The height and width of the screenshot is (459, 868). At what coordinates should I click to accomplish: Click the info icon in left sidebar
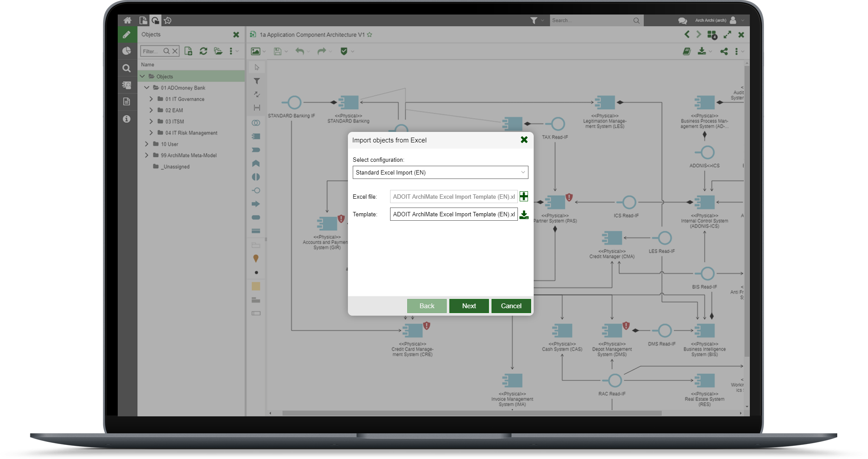(x=127, y=119)
